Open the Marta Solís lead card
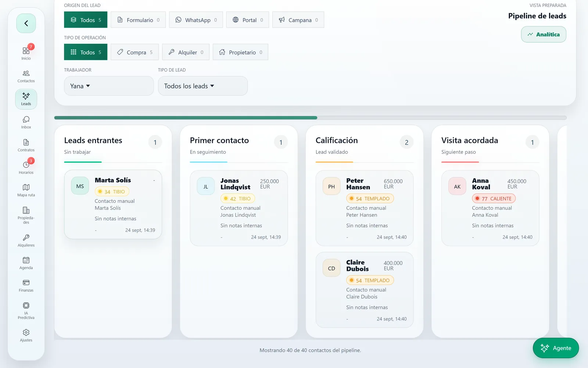The image size is (588, 368). pos(113,205)
